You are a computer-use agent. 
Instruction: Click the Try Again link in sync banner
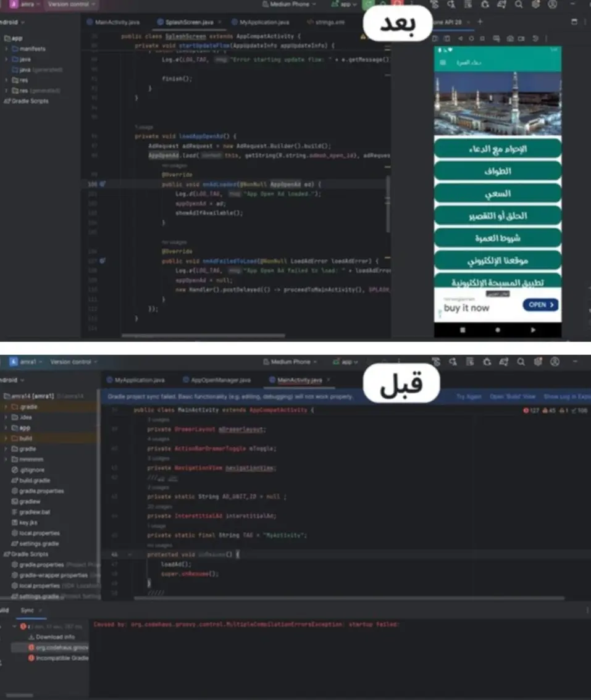[x=469, y=396]
